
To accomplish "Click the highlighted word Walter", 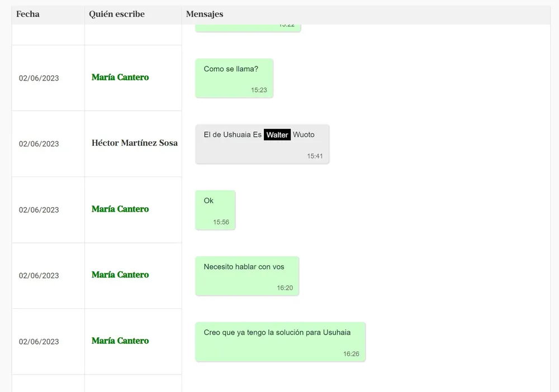I will pyautogui.click(x=277, y=135).
